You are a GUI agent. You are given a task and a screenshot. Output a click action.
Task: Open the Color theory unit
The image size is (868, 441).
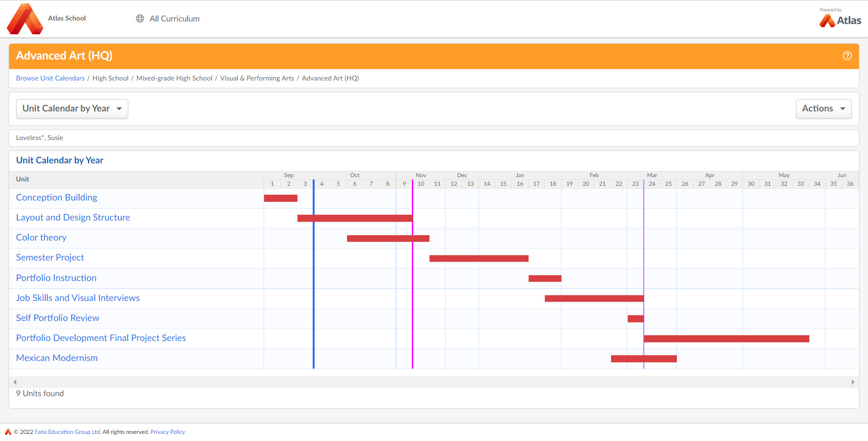click(41, 237)
